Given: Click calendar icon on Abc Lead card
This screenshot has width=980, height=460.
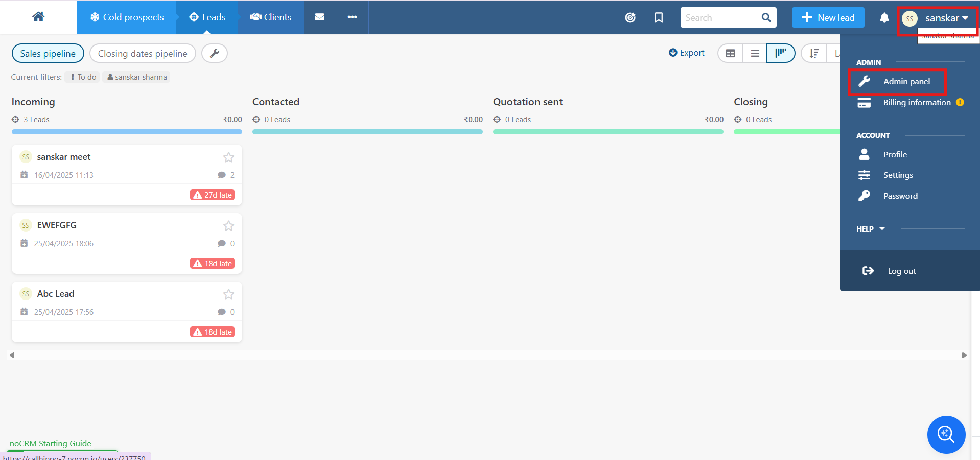Looking at the screenshot, I should 24,312.
